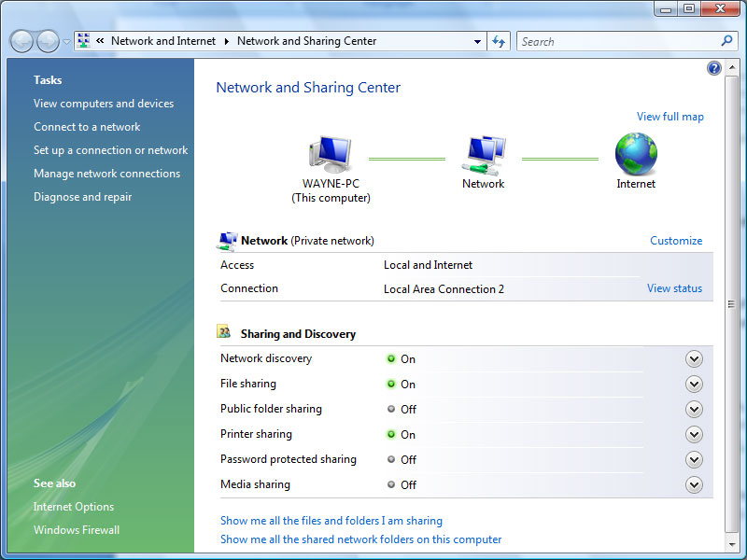Expand Password protected sharing settings
The width and height of the screenshot is (747, 560).
694,459
